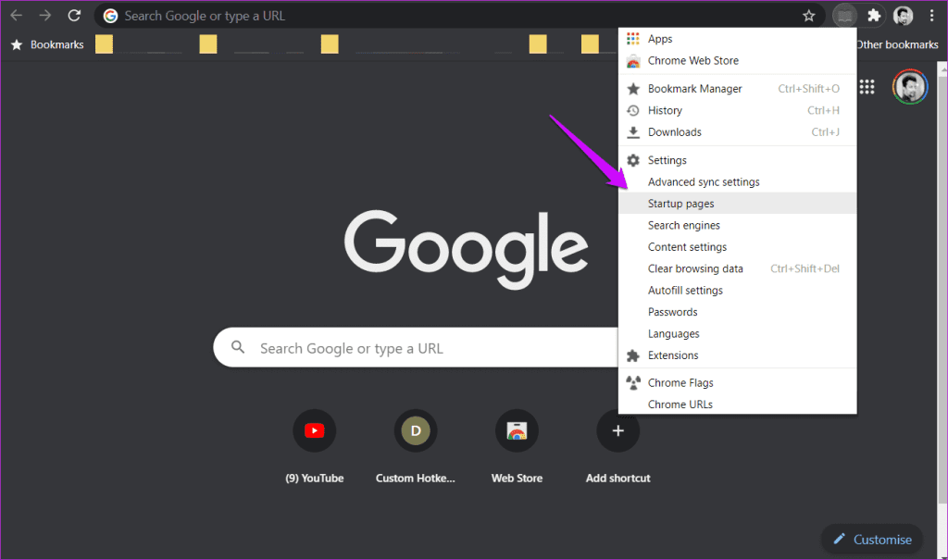Viewport: 948px width, 560px height.
Task: Click the profile avatar in the toolbar
Action: (903, 15)
